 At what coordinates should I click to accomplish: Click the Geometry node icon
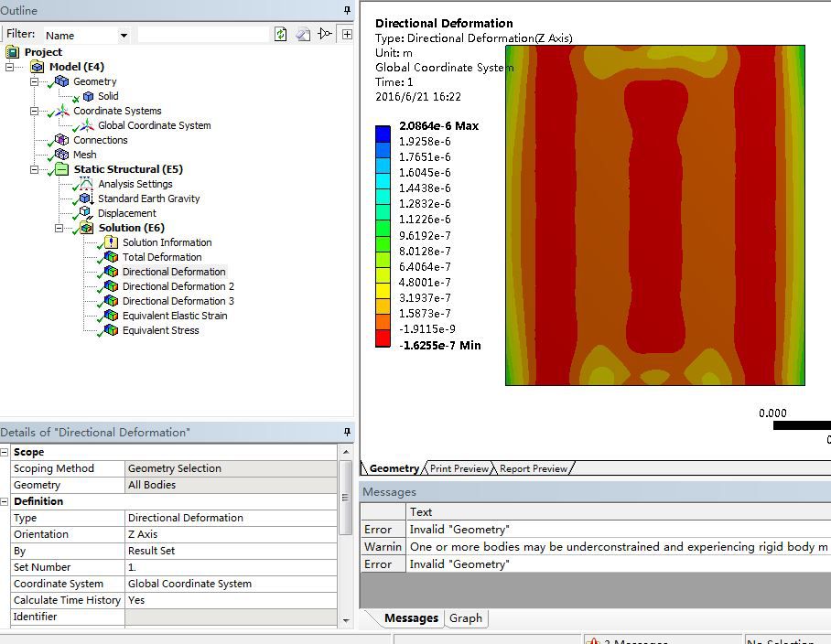62,81
